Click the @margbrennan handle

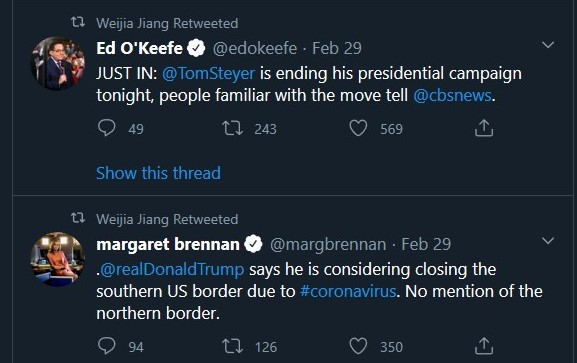(x=328, y=244)
